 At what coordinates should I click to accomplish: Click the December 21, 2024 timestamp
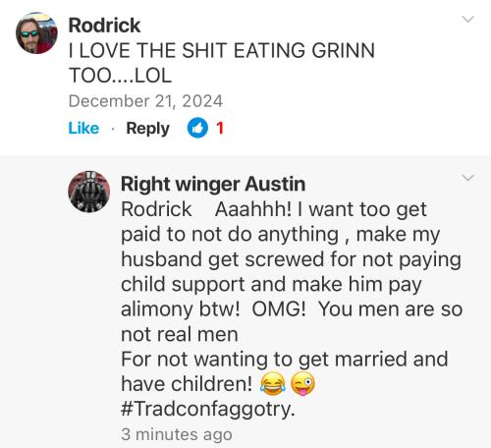point(145,101)
